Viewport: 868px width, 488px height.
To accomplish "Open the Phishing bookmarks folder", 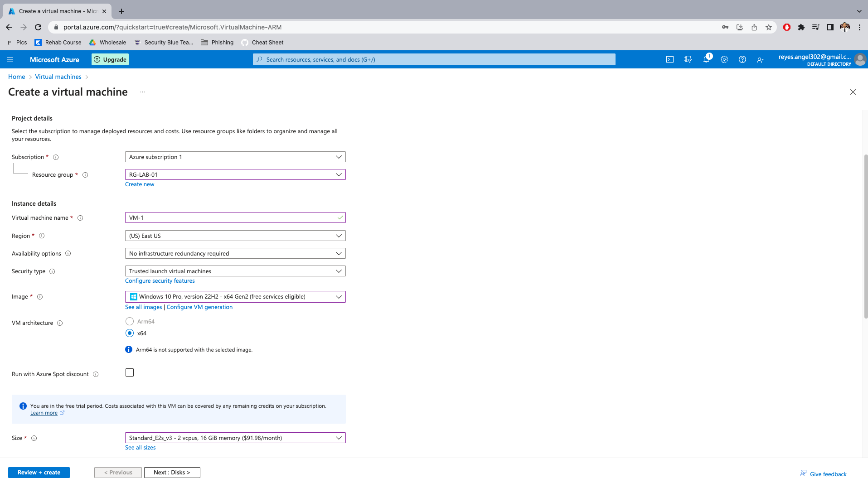I will coord(218,42).
